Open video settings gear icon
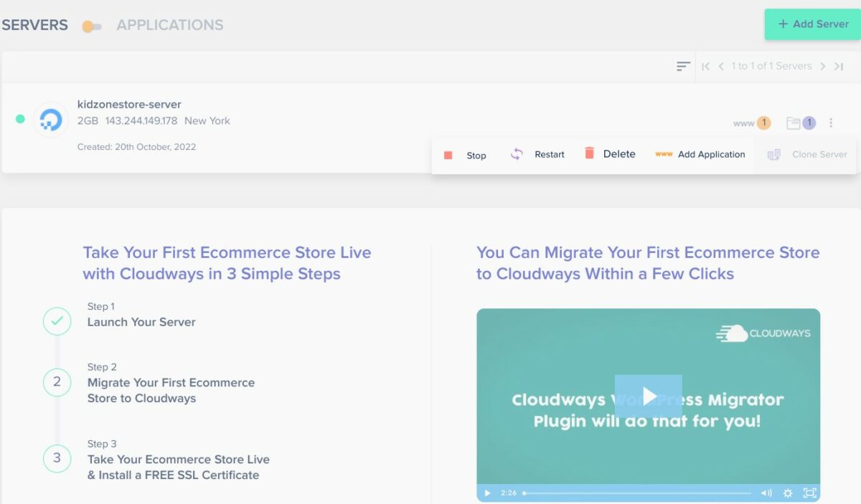This screenshot has height=504, width=861. (788, 493)
